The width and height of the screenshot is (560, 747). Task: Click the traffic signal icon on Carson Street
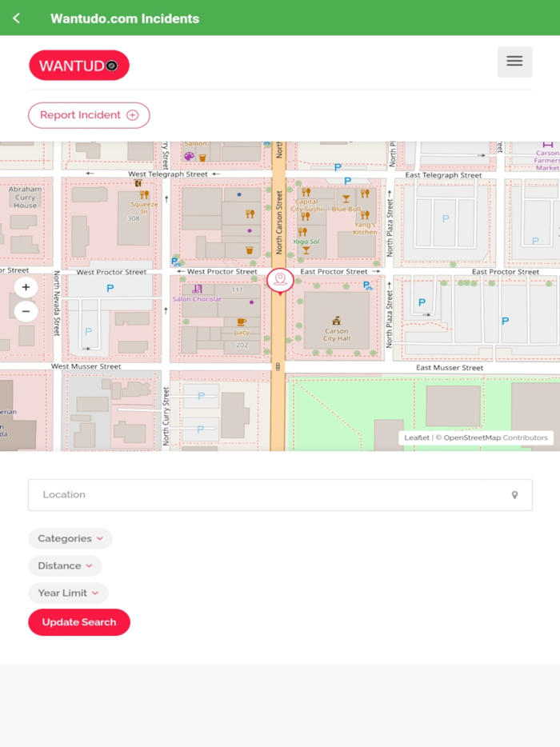click(278, 367)
